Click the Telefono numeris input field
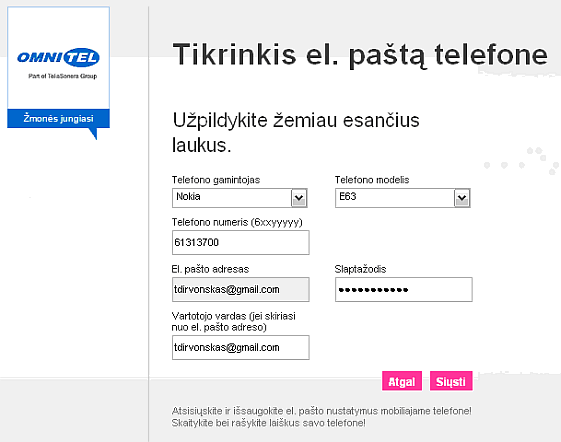The image size is (561, 442). click(240, 243)
